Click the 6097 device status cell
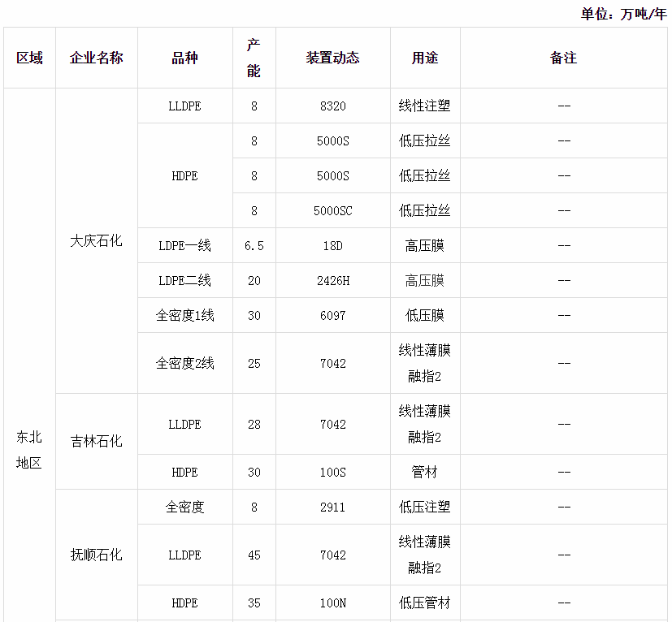This screenshot has width=672, height=622. (x=332, y=315)
